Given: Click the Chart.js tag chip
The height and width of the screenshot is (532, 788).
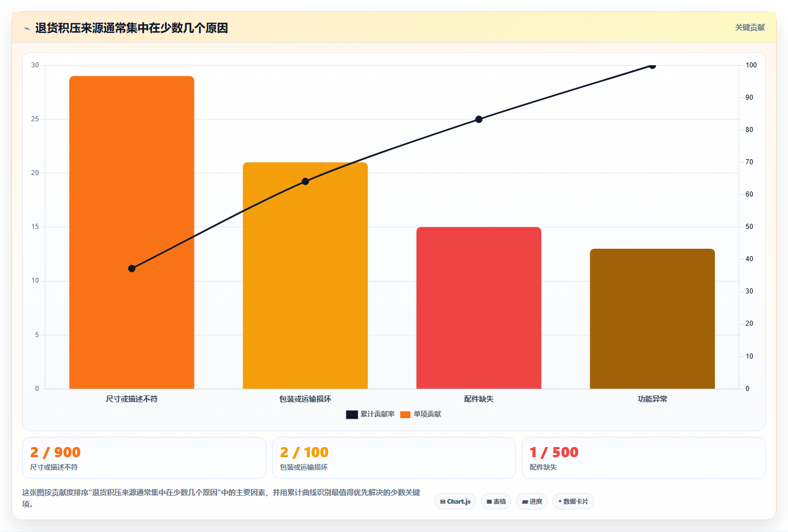Looking at the screenshot, I should (455, 501).
